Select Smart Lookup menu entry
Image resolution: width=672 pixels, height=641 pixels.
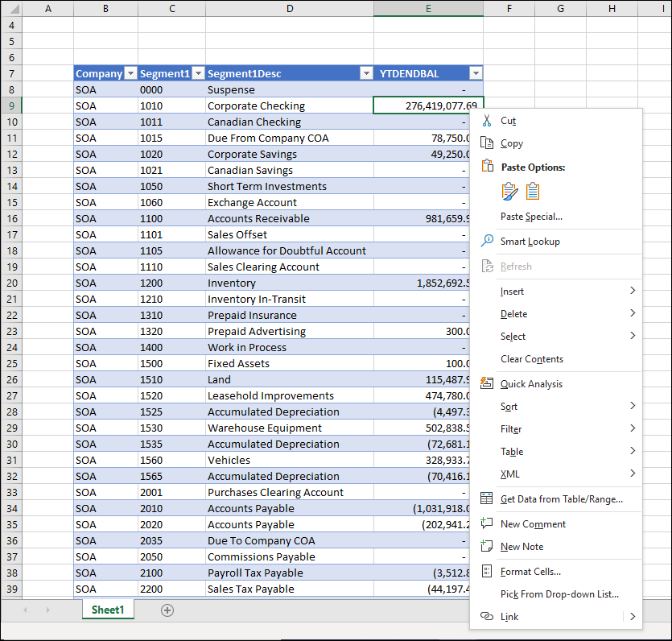530,242
